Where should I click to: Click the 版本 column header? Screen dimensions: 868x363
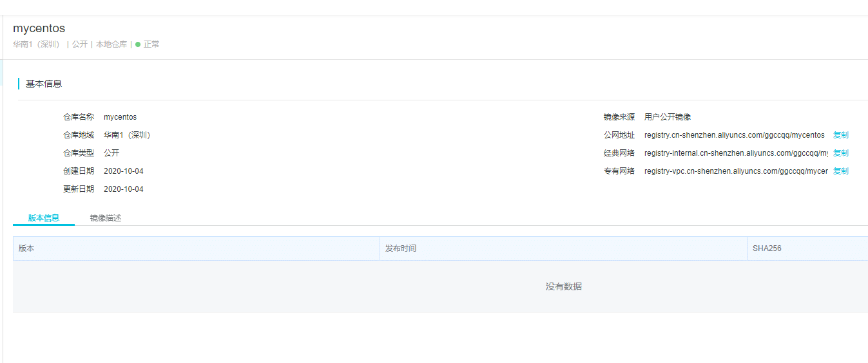(x=26, y=248)
